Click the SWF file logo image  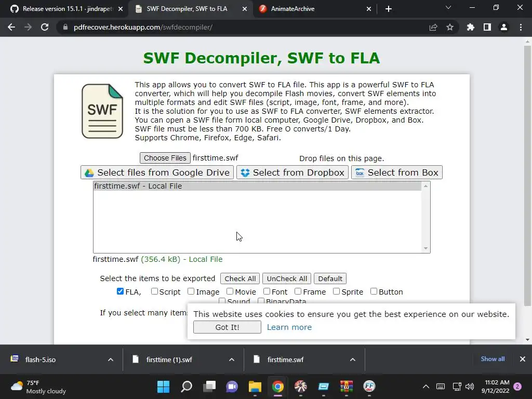pos(102,111)
